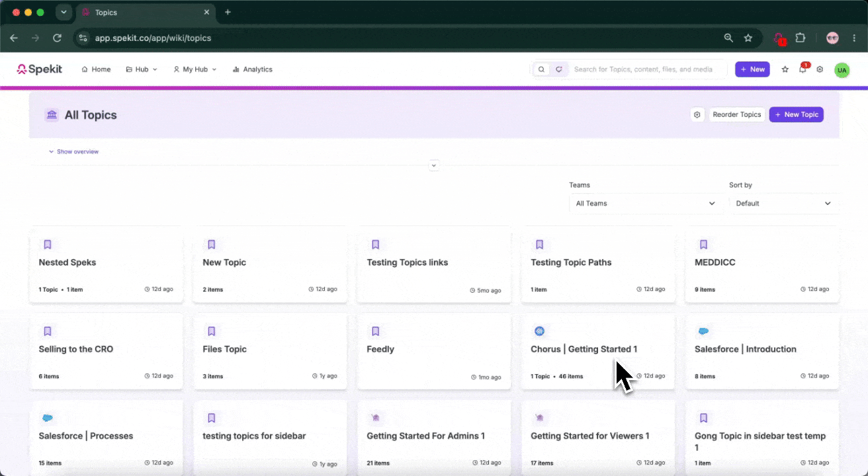Click '15 items' on Salesforce Processes card
Viewport: 868px width, 476px height.
[x=50, y=463]
